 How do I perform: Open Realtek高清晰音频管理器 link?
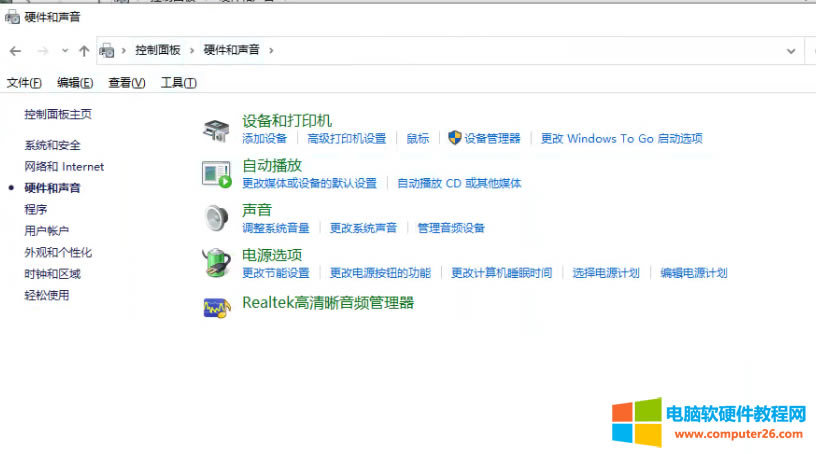[328, 303]
